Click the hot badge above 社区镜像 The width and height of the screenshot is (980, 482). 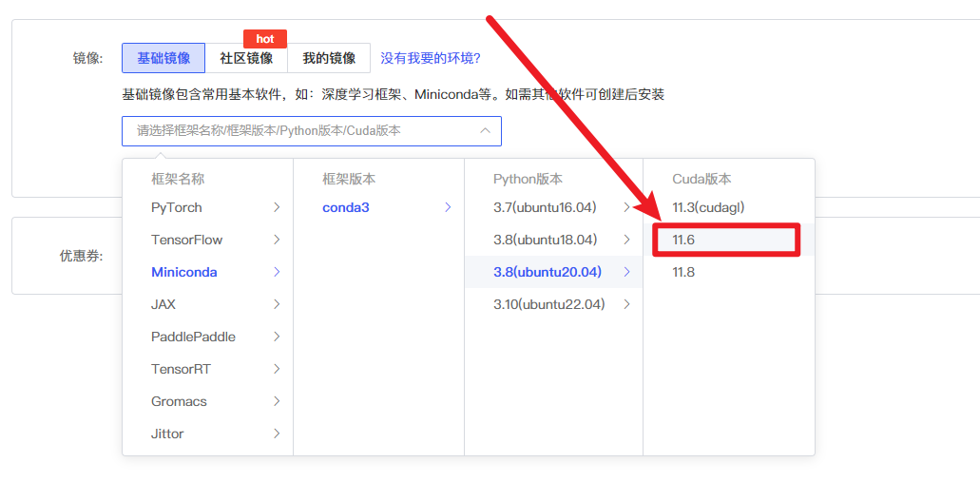point(265,39)
